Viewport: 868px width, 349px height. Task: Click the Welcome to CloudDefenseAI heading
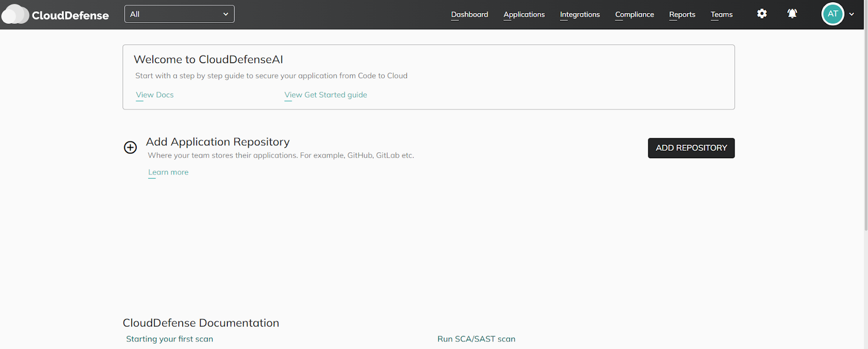[x=208, y=60]
